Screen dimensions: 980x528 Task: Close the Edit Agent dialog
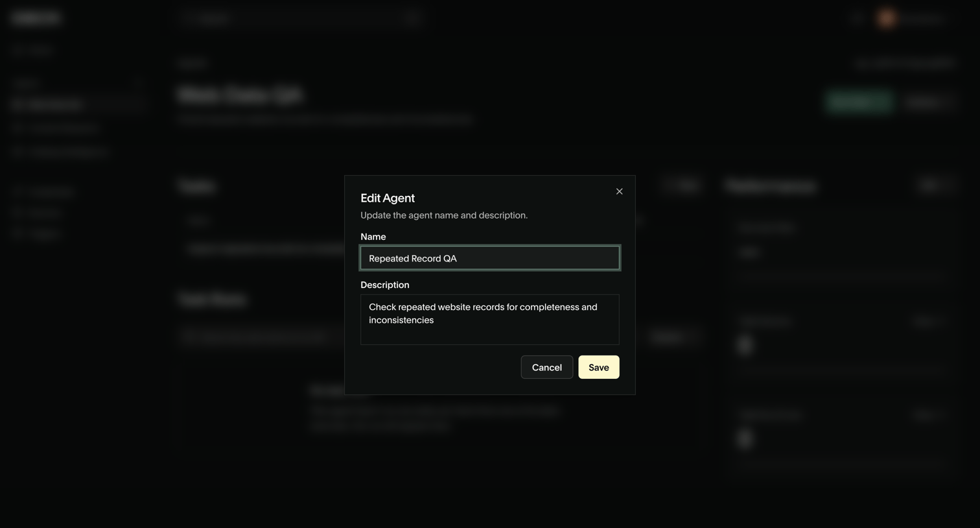pyautogui.click(x=619, y=191)
